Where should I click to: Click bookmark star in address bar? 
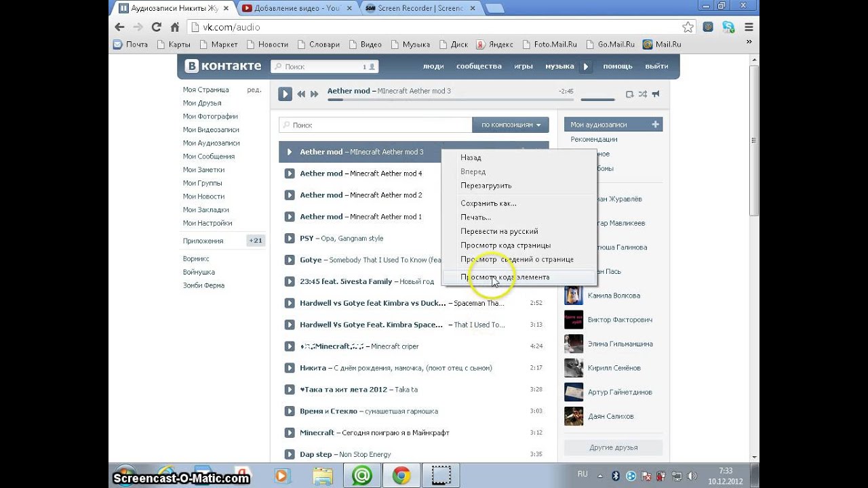(688, 27)
